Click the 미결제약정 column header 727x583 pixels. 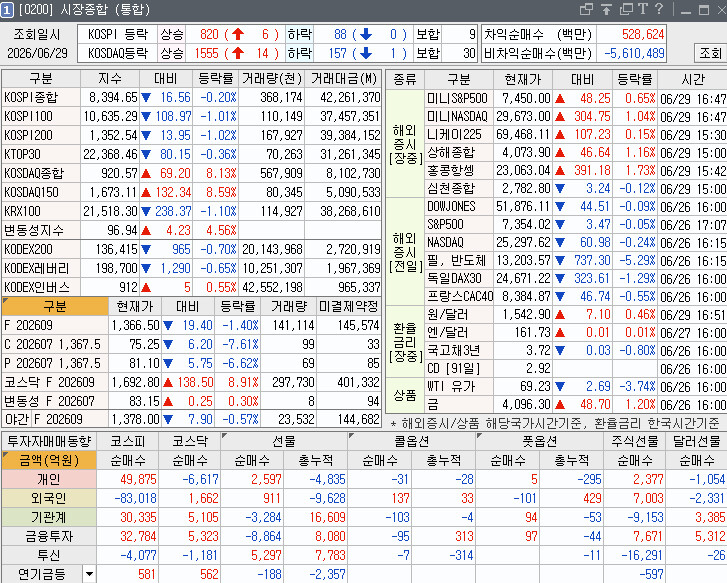coord(349,307)
